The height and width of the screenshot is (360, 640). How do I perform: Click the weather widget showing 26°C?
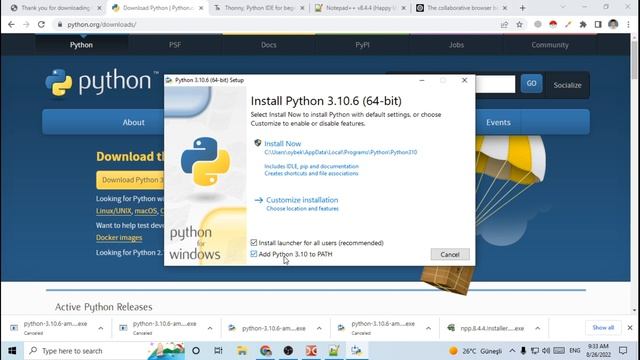click(476, 351)
